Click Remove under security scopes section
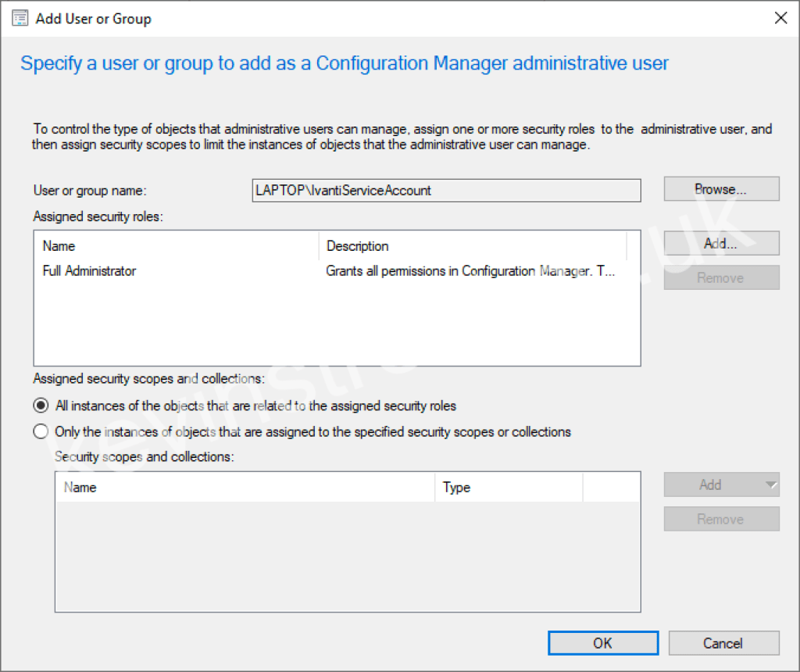 coord(720,518)
